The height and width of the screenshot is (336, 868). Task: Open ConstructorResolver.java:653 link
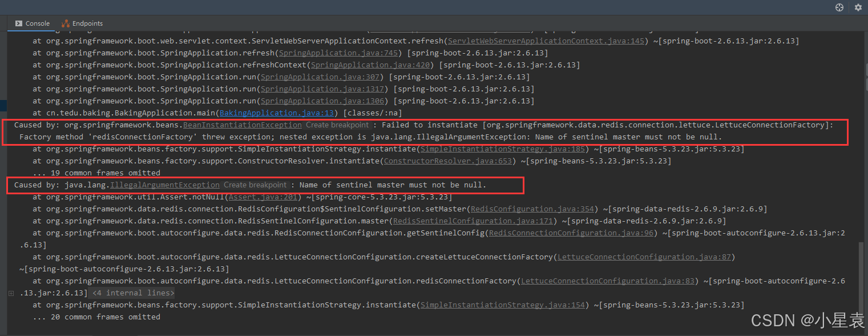point(450,161)
